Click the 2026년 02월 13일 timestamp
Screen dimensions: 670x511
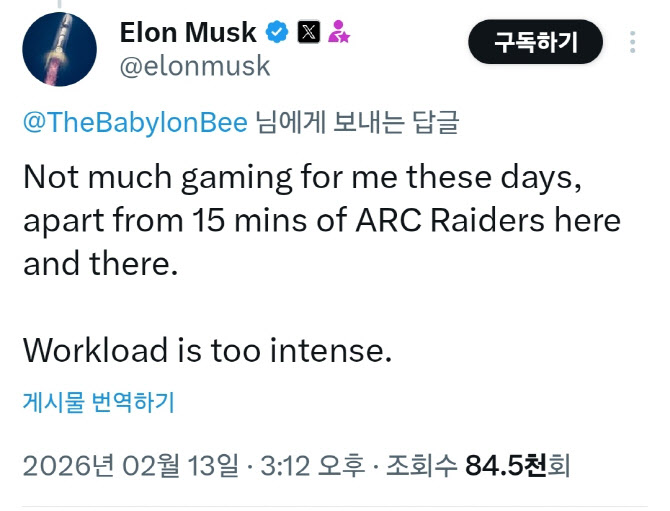click(x=131, y=465)
